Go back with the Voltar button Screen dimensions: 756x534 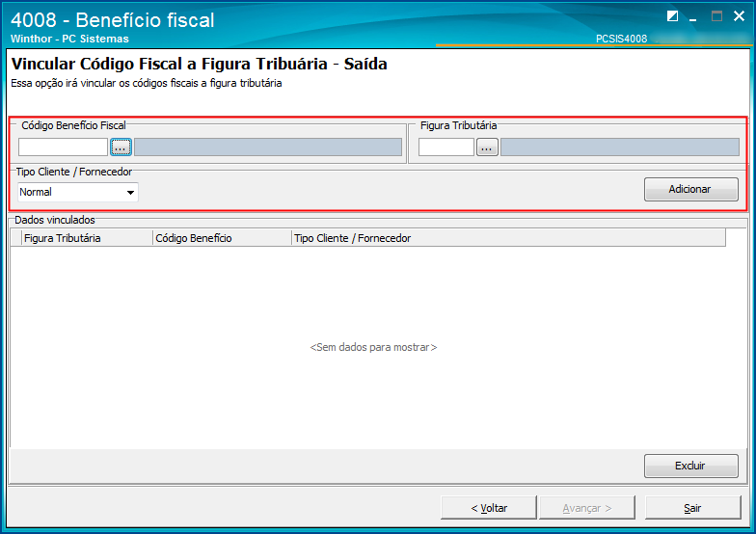(x=488, y=508)
